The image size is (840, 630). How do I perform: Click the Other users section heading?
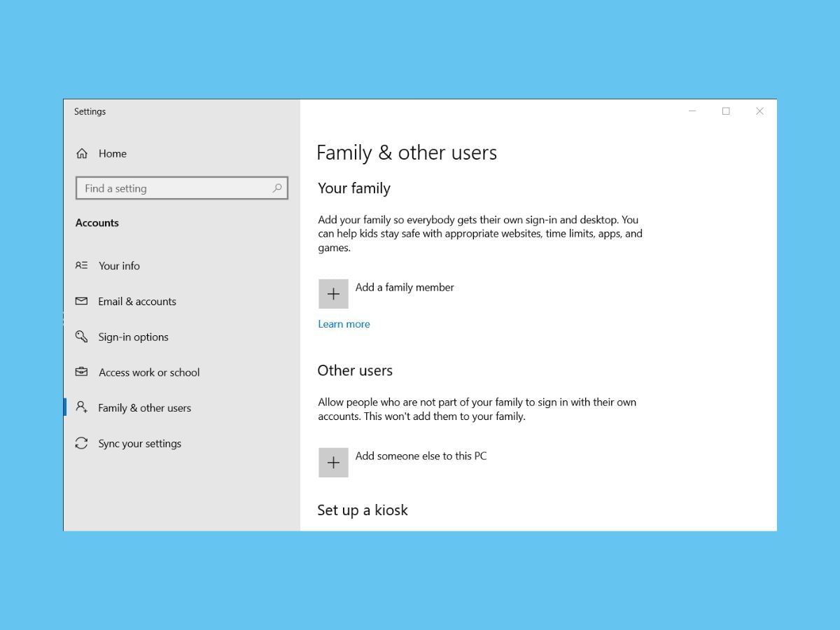tap(355, 370)
